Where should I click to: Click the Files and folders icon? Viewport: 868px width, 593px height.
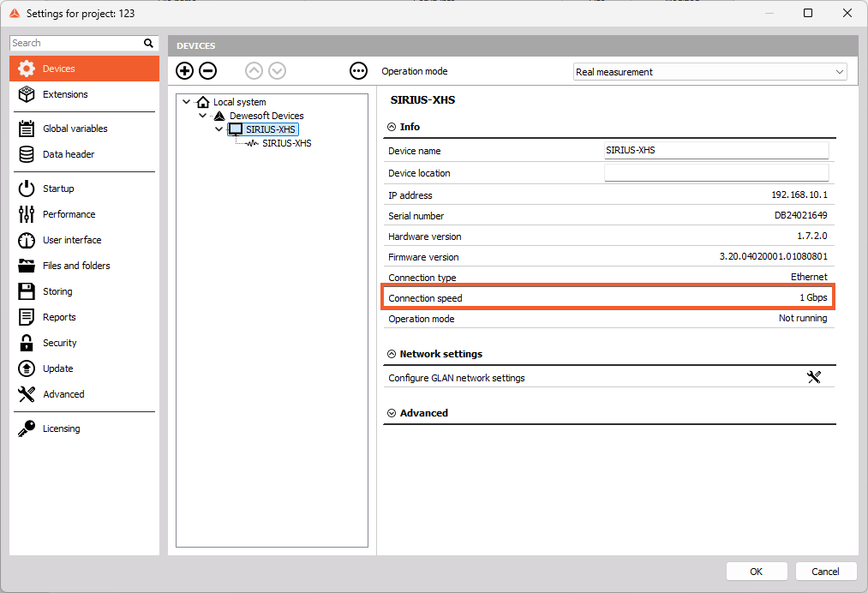(x=26, y=266)
